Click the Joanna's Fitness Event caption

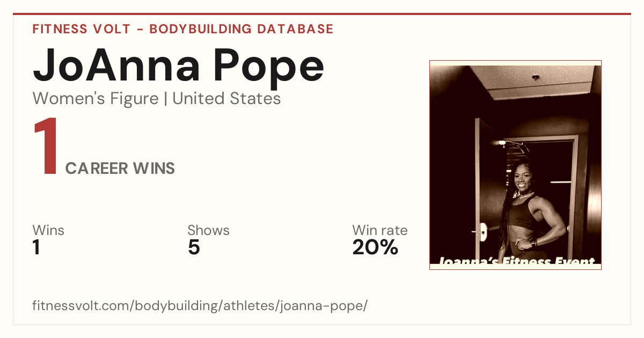coord(516,262)
